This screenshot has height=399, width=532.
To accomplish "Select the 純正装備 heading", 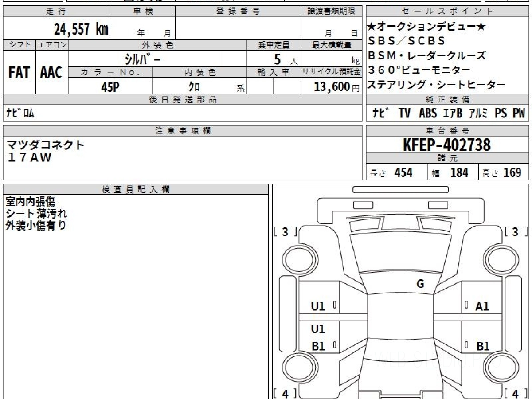I will click(x=448, y=100).
